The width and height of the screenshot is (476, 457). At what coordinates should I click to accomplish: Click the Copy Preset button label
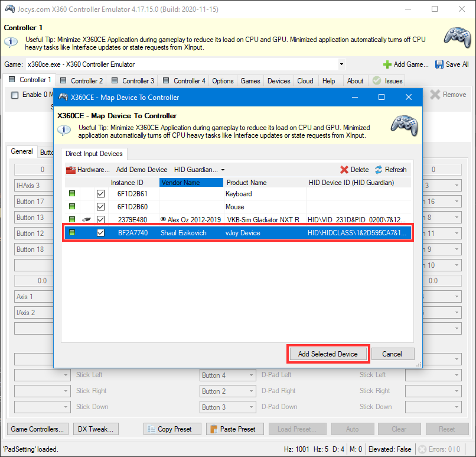(x=175, y=429)
